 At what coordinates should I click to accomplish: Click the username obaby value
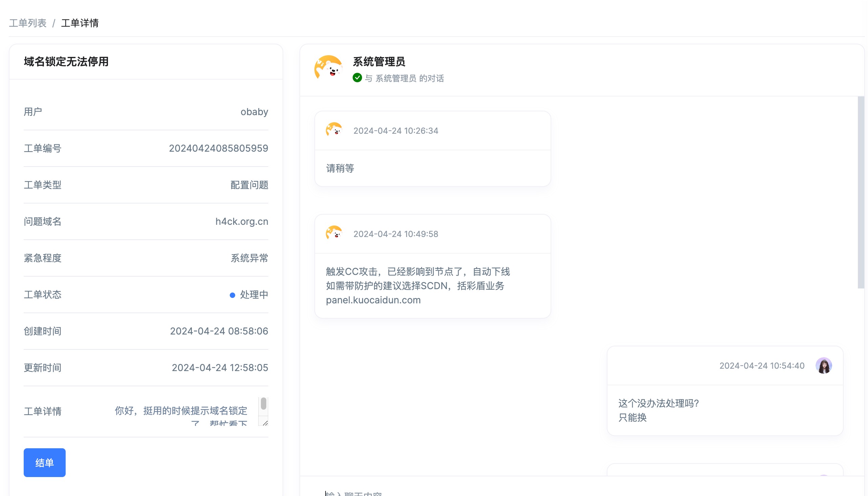[x=254, y=112]
